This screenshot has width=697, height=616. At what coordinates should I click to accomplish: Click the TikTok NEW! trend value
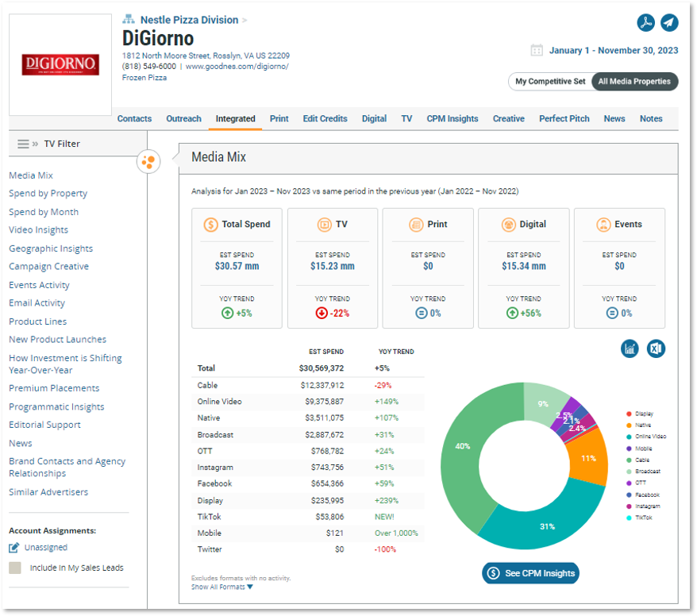pyautogui.click(x=384, y=517)
